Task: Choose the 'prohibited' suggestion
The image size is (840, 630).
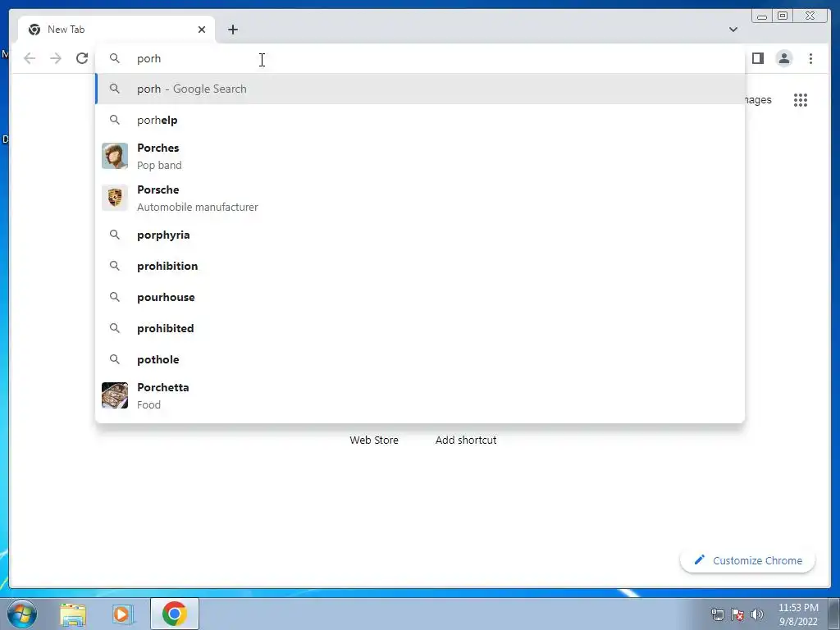Action: pyautogui.click(x=420, y=328)
